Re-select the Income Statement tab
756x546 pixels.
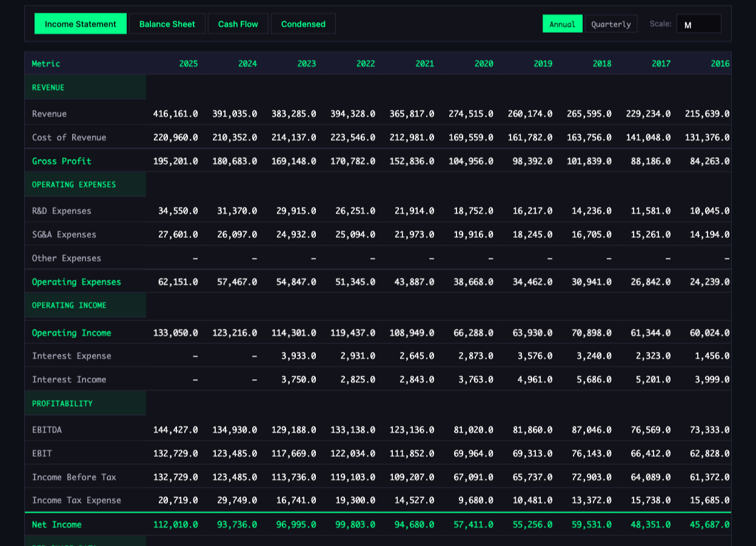(x=80, y=24)
